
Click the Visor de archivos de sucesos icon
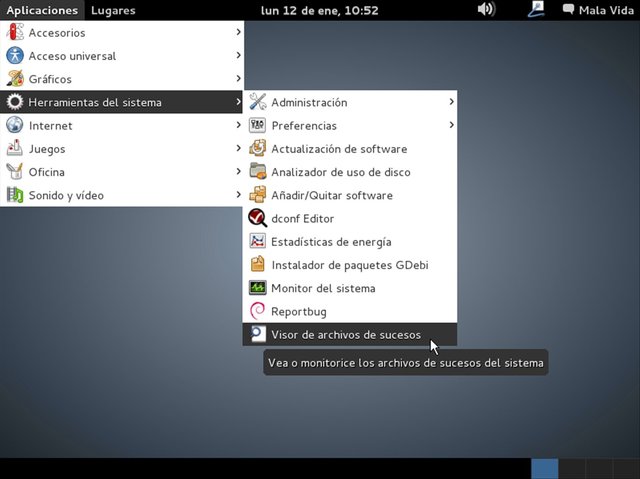pyautogui.click(x=258, y=335)
